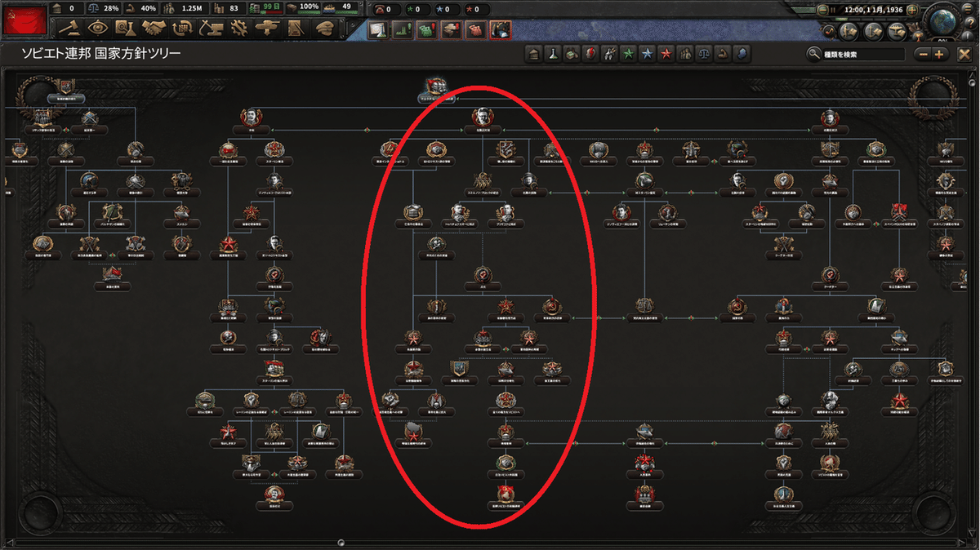
Task: Zoom in focus tree with plus button
Action: (x=938, y=55)
